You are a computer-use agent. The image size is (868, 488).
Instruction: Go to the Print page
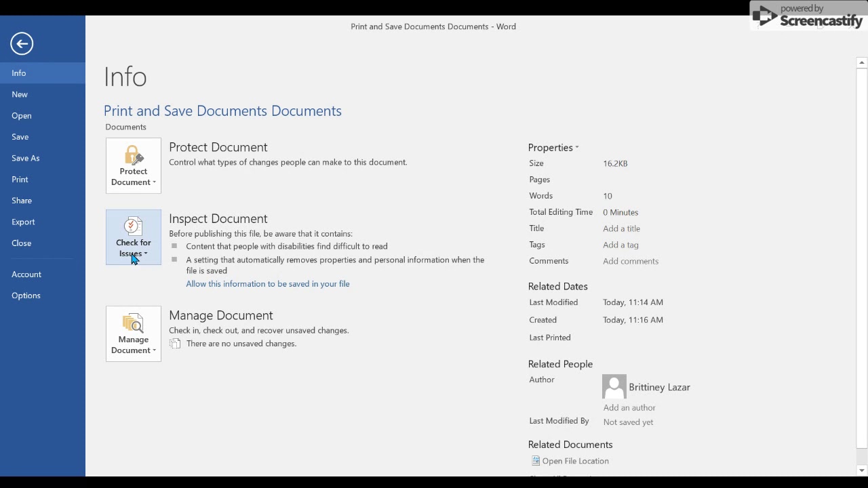coord(43,180)
